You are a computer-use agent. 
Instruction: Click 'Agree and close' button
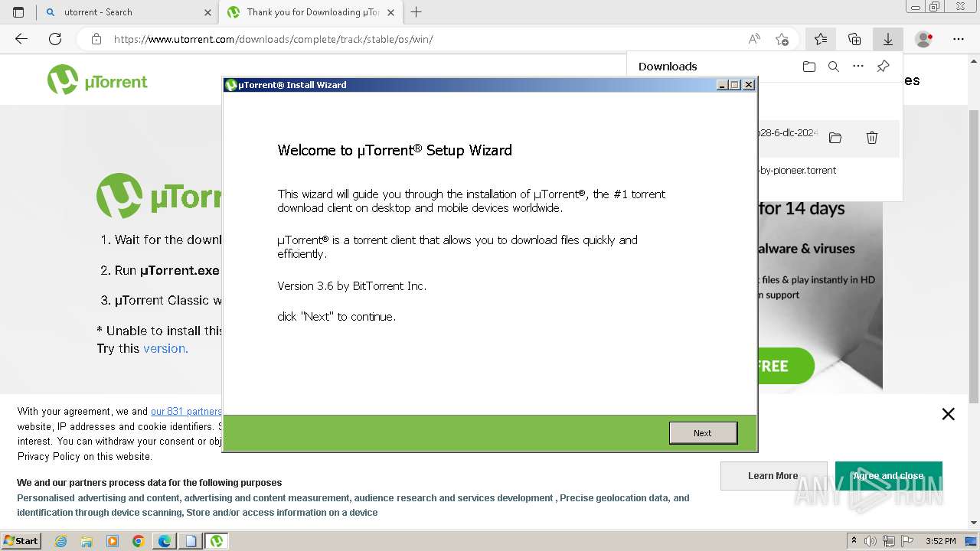(888, 475)
